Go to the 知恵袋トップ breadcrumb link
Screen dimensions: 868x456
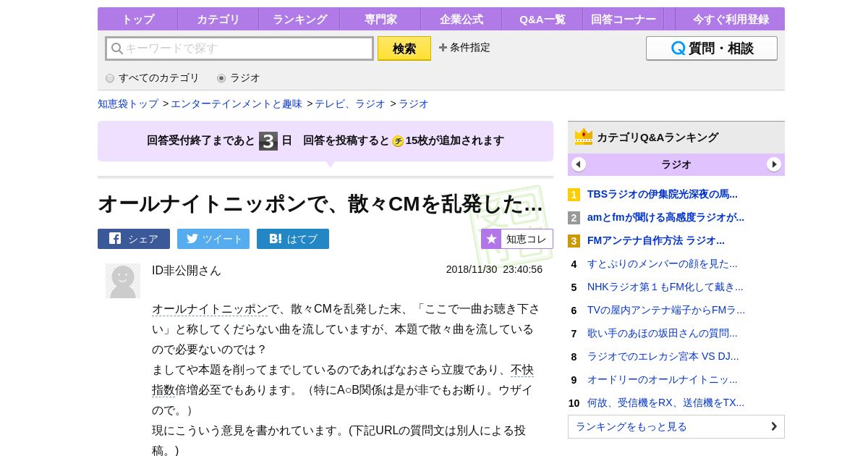pyautogui.click(x=128, y=104)
